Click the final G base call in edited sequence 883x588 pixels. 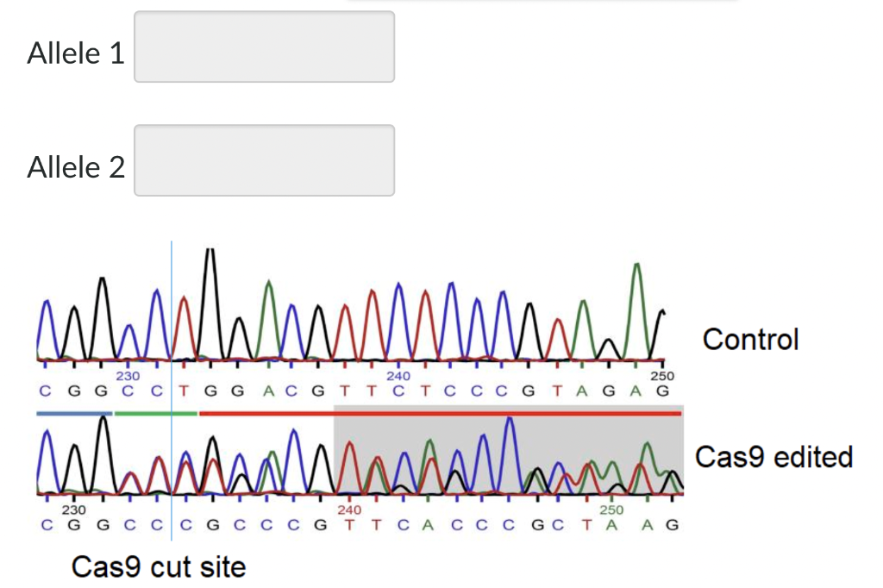tap(672, 523)
